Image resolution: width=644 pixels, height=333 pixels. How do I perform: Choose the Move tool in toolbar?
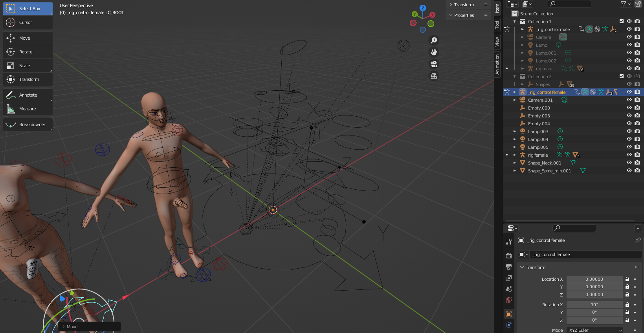pyautogui.click(x=28, y=38)
